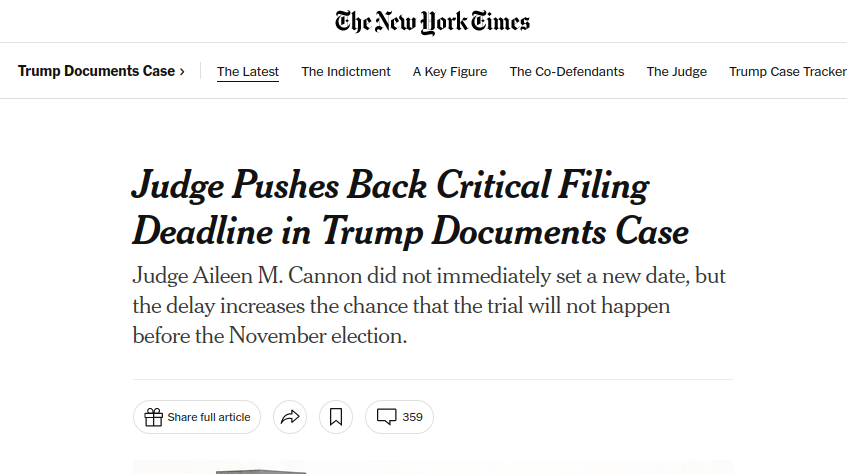The image size is (847, 474).
Task: Click The New York Times logo
Action: tap(432, 22)
